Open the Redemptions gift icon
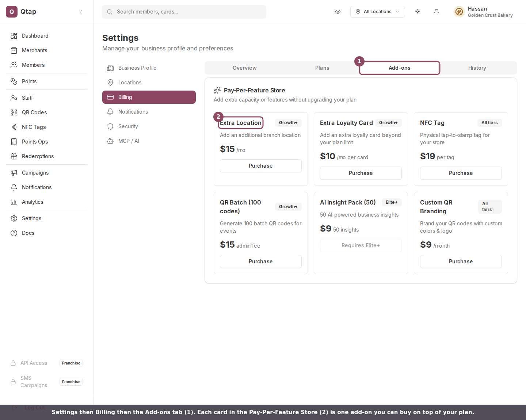This screenshot has width=526, height=420. coord(14,156)
